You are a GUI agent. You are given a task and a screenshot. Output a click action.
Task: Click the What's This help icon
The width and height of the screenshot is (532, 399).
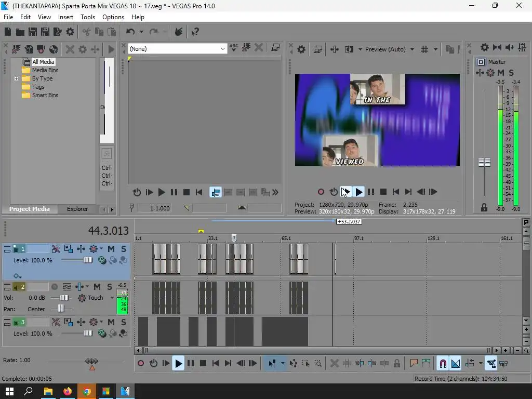pos(195,32)
